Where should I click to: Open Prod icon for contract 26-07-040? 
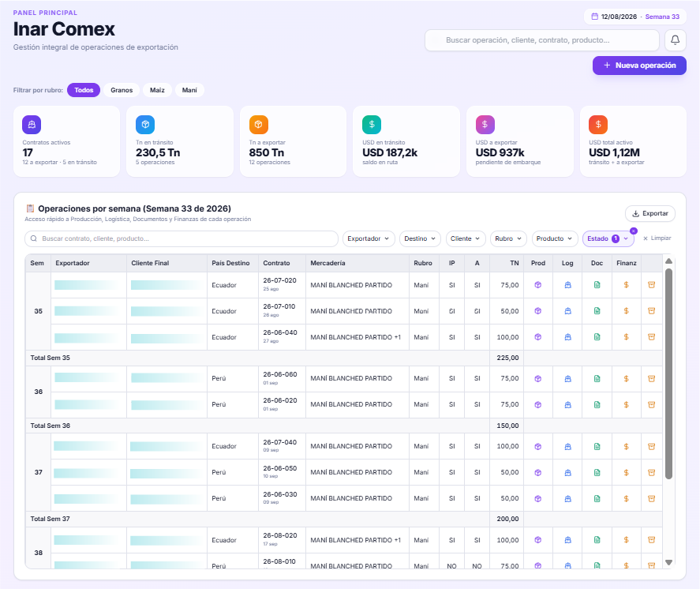(x=538, y=447)
